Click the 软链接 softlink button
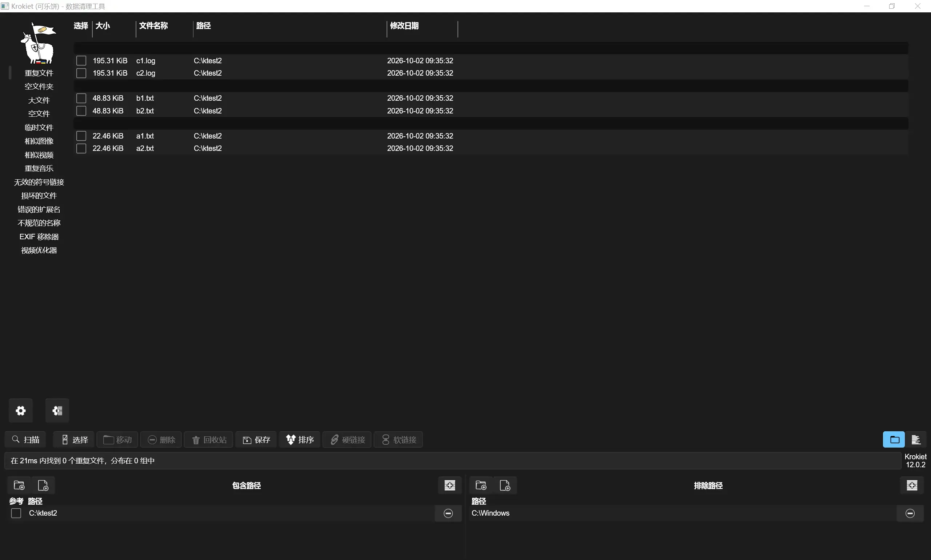Viewport: 931px width, 560px height. (398, 440)
